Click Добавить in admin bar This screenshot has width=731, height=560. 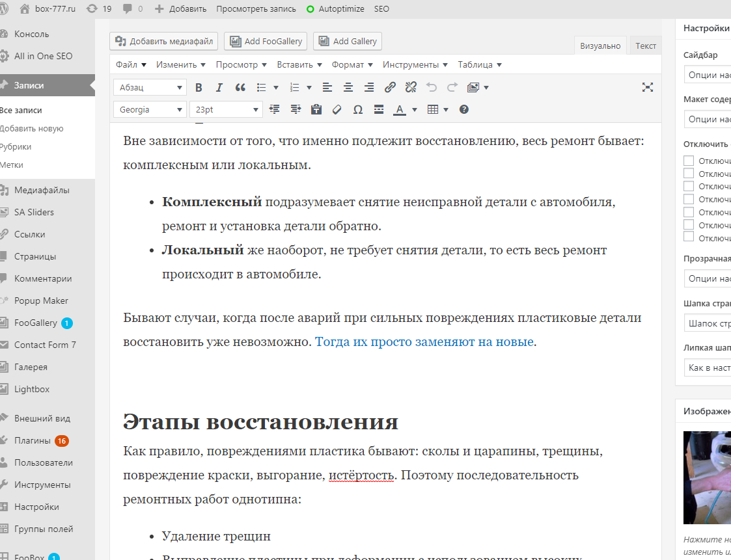pos(180,9)
